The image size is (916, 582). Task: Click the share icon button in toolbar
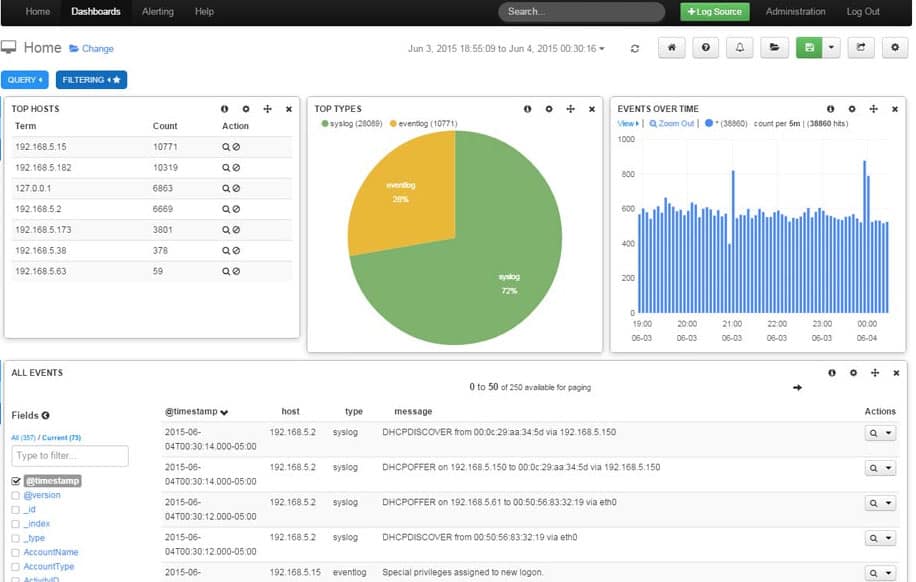(x=860, y=48)
